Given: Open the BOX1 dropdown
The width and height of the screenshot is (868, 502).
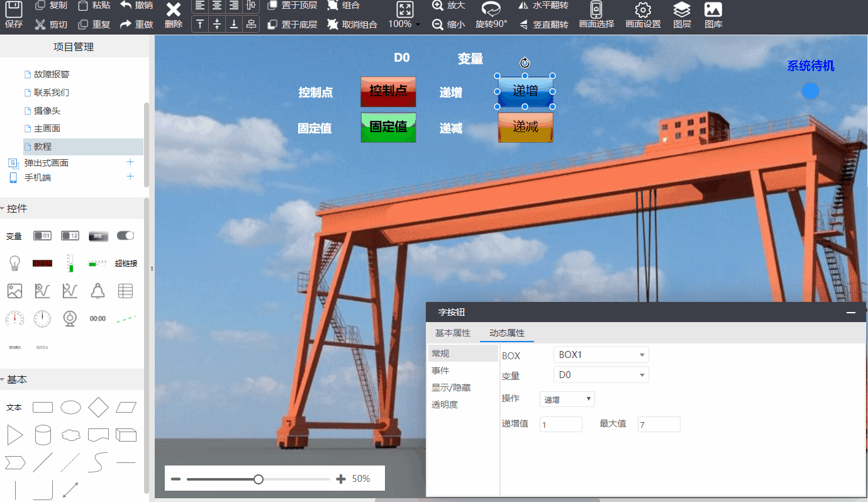Looking at the screenshot, I should coord(601,355).
